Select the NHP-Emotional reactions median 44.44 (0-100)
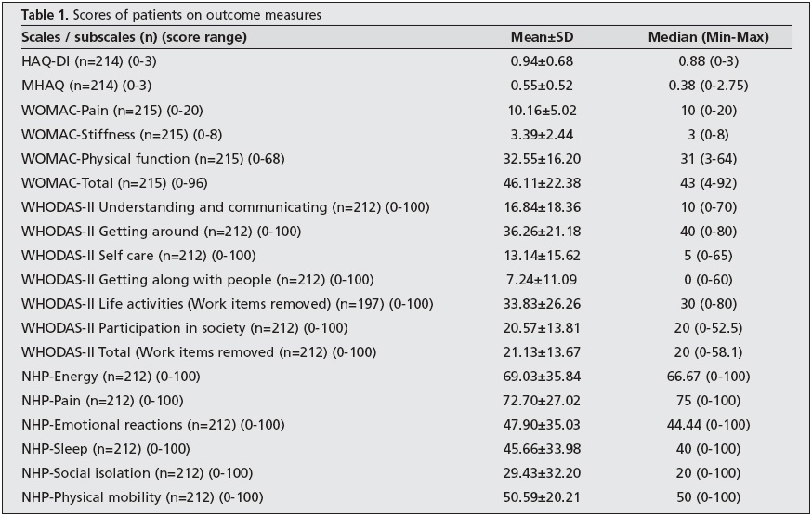The width and height of the screenshot is (812, 516). pos(708,425)
